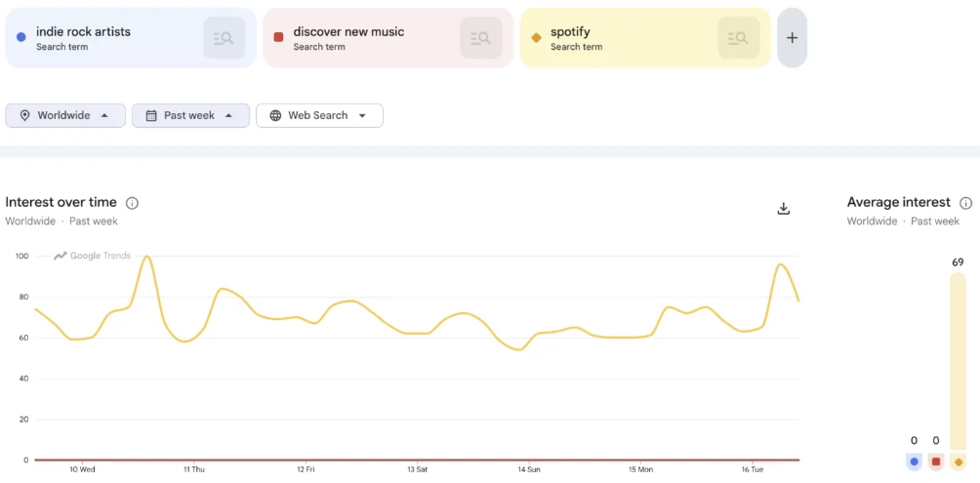
Task: Click the 15 Mon axis label
Action: 640,469
